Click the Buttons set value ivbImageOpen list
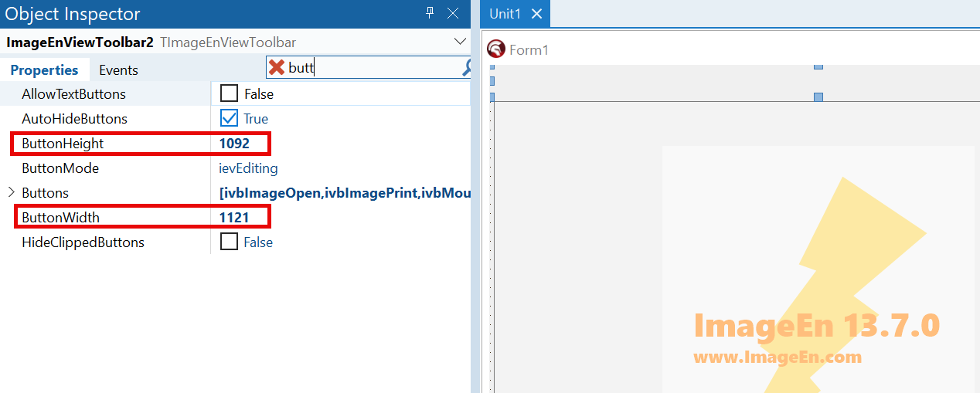980x393 pixels. (345, 192)
